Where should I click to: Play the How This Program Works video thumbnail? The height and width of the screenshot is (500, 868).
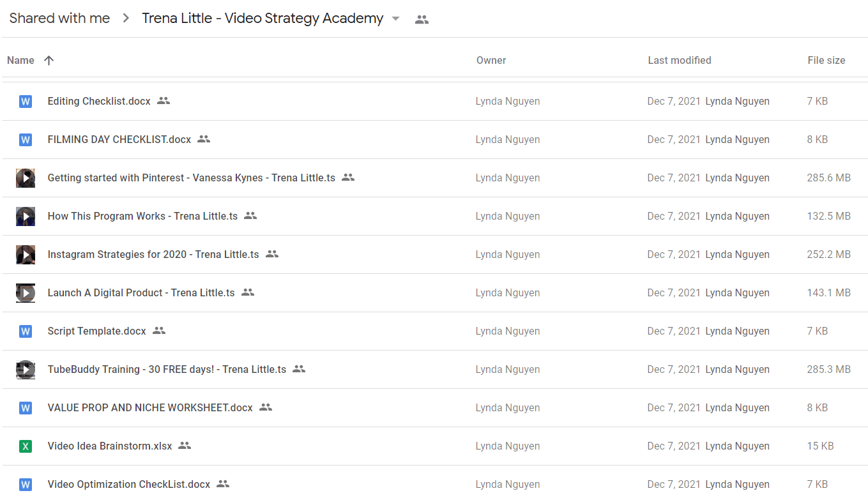(x=26, y=216)
